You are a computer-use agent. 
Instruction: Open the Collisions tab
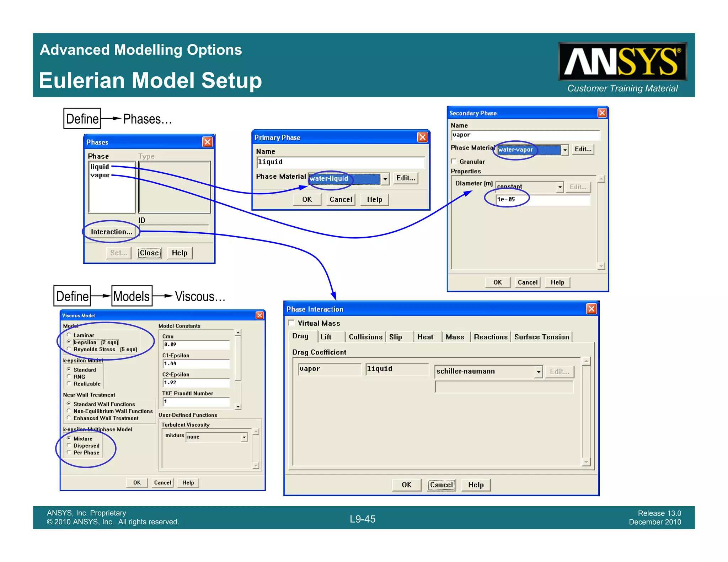[365, 337]
